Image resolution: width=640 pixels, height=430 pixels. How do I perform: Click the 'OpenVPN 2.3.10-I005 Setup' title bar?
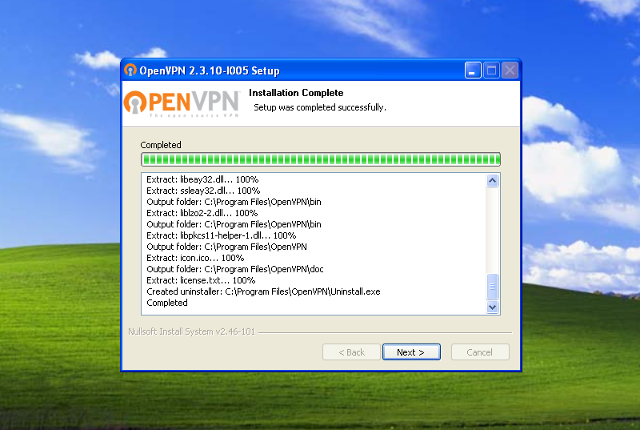[300, 71]
